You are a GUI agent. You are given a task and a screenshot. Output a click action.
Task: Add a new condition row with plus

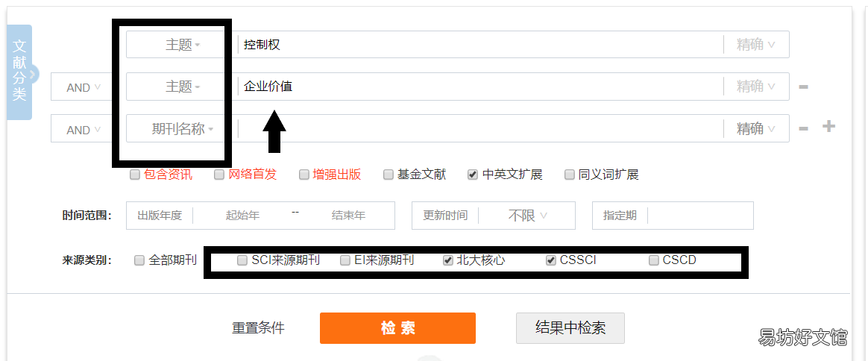(828, 127)
